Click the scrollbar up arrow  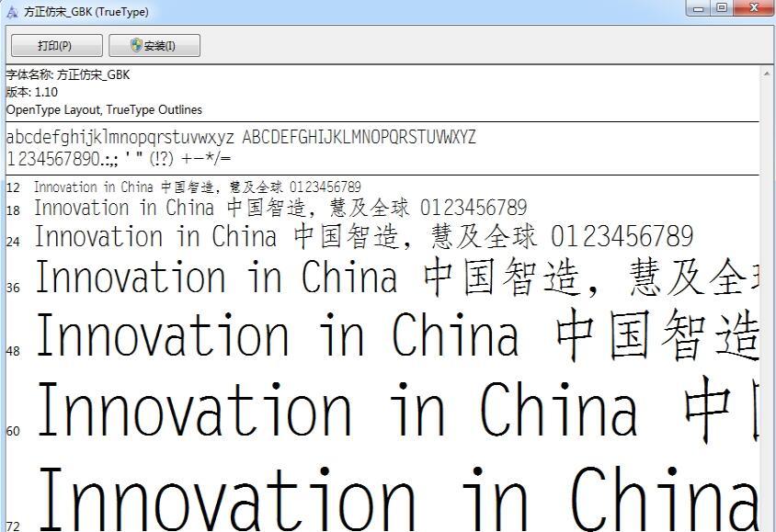768,73
